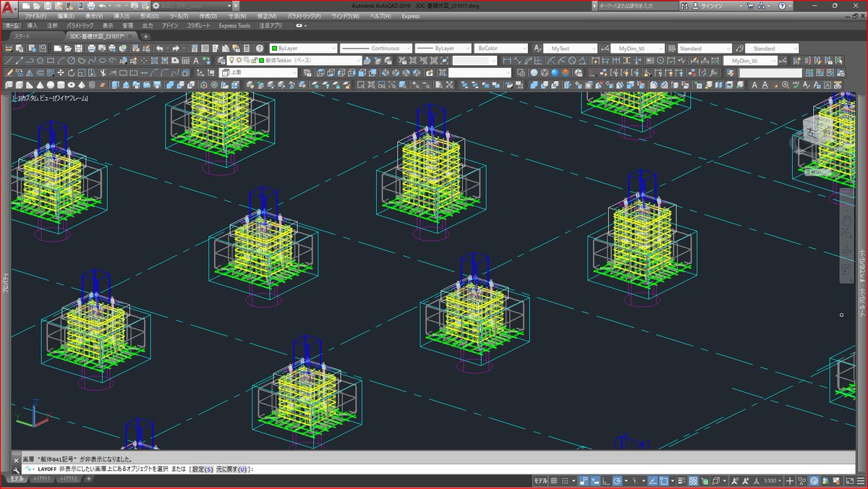Open the AutoCAD application menu button
Image resolution: width=868 pixels, height=489 pixels.
(10, 7)
